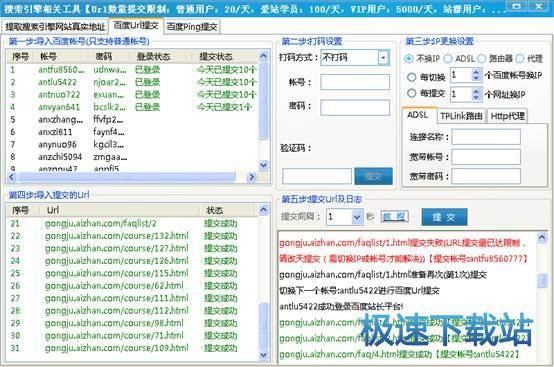Click the 打码 密码 input field
The width and height of the screenshot is (554, 367).
point(355,107)
